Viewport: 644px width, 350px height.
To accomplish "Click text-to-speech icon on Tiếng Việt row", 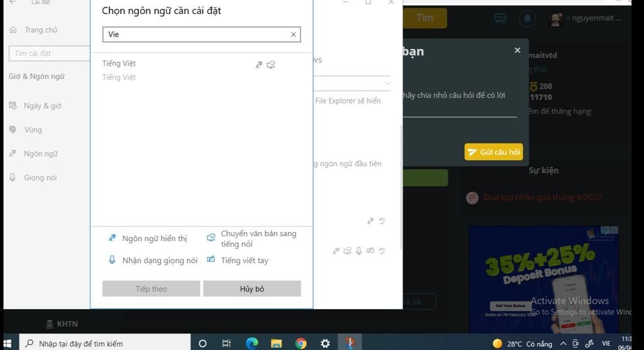I will coord(270,65).
